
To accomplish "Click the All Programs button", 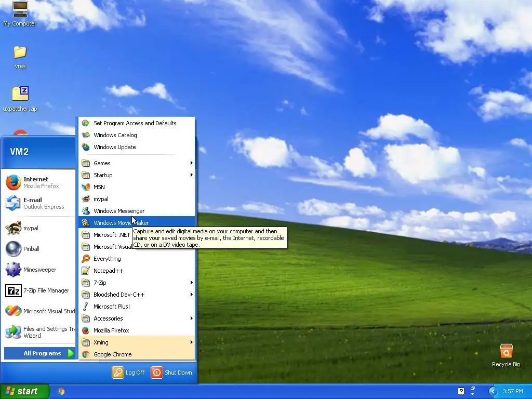I will coord(39,353).
